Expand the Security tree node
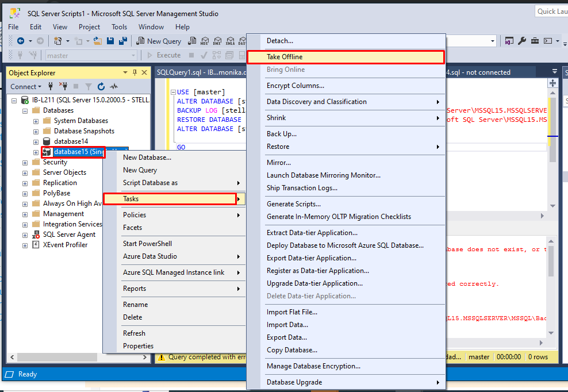The height and width of the screenshot is (392, 568). click(25, 163)
